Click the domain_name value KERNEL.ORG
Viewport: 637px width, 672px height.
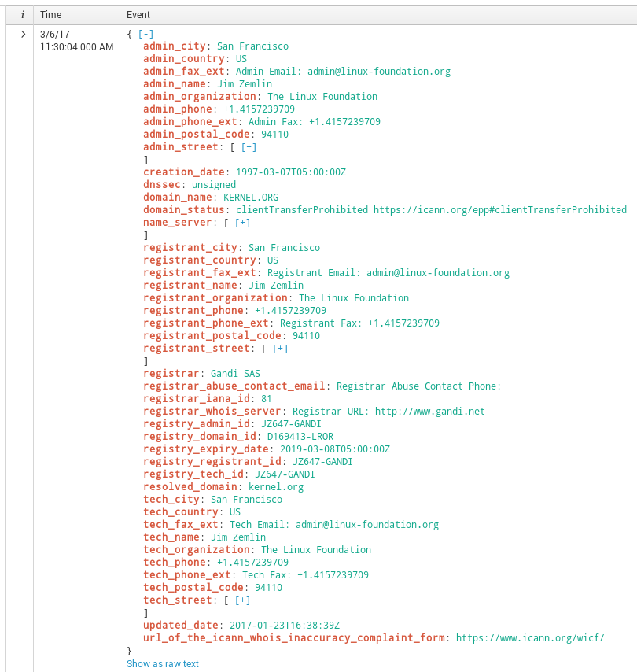tap(251, 198)
